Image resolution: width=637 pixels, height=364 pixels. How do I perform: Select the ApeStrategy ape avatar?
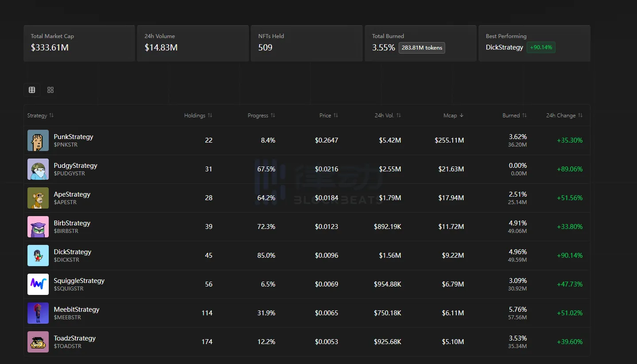click(x=38, y=198)
